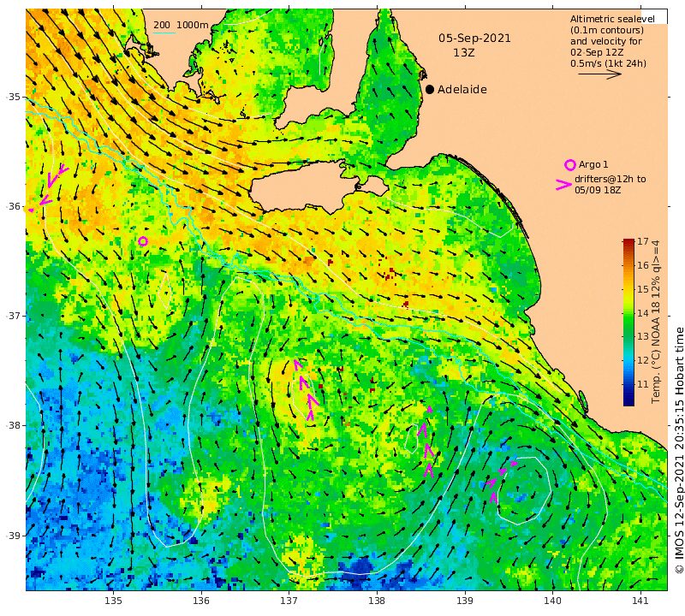Click the 16 value on temperature scale
Image resolution: width=685 pixels, height=616 pixels.
[x=643, y=265]
